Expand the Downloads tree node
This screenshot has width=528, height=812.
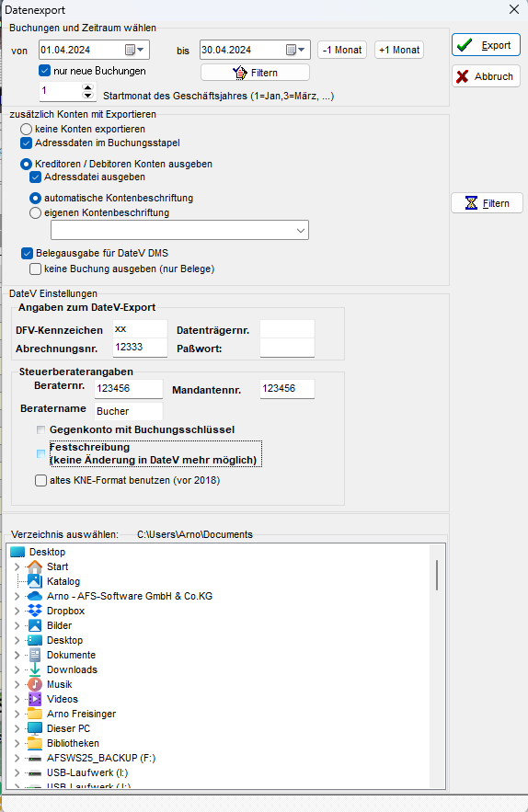click(x=17, y=669)
